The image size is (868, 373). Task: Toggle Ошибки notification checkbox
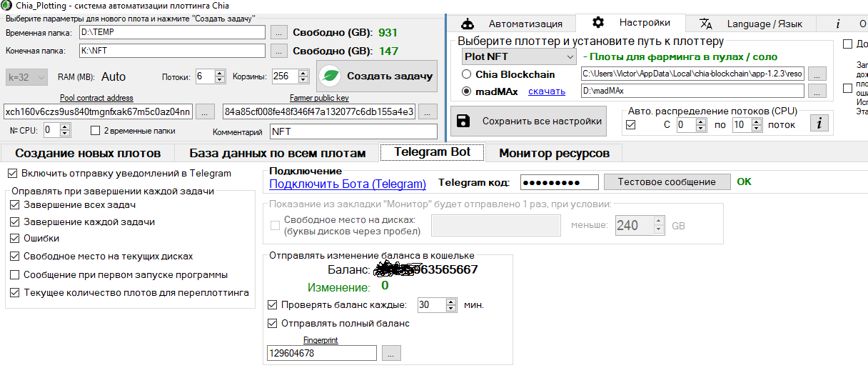[16, 239]
